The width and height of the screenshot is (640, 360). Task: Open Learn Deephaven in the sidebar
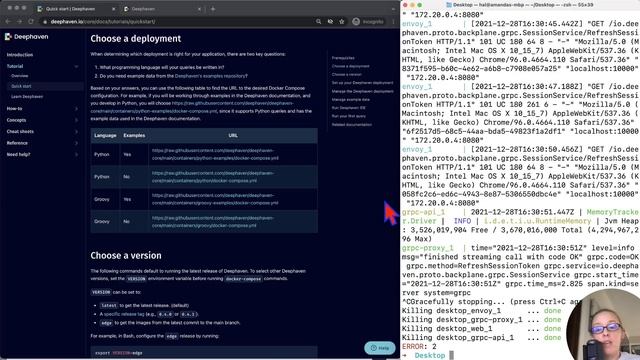point(27,97)
